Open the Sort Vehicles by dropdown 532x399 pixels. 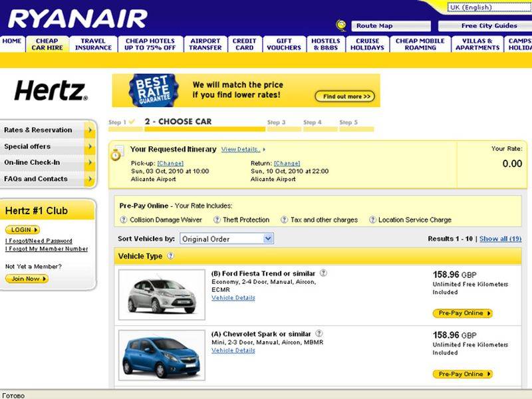(x=227, y=239)
